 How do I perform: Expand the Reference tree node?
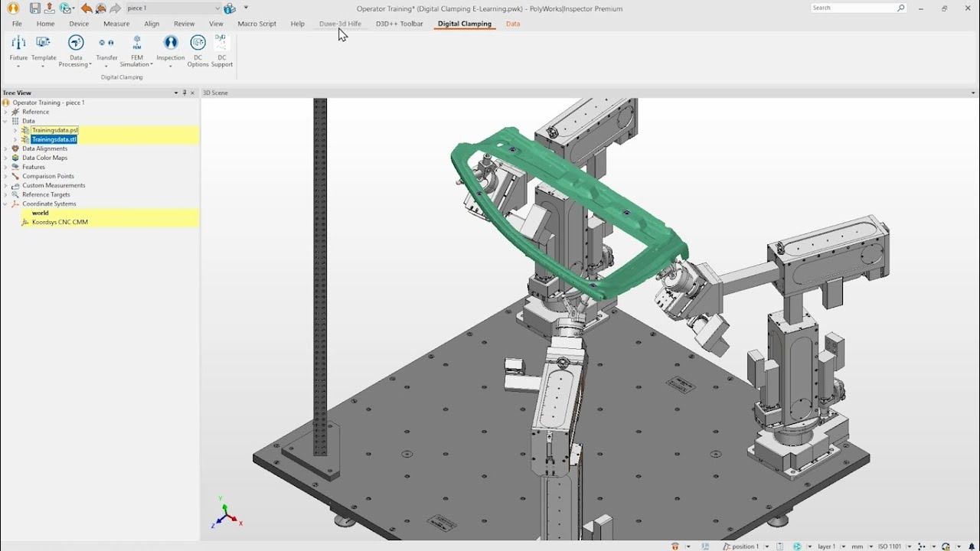pyautogui.click(x=5, y=112)
